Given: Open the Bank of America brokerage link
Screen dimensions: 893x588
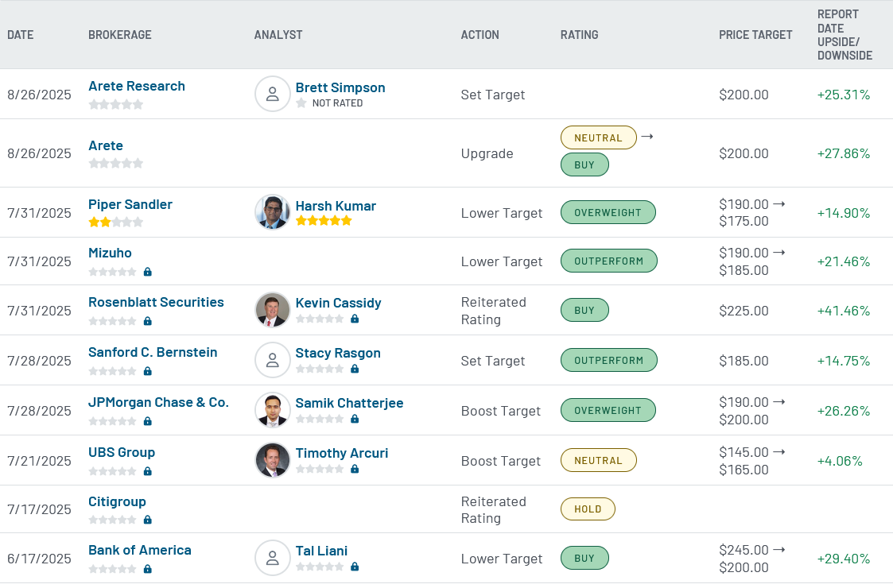Looking at the screenshot, I should coord(140,551).
